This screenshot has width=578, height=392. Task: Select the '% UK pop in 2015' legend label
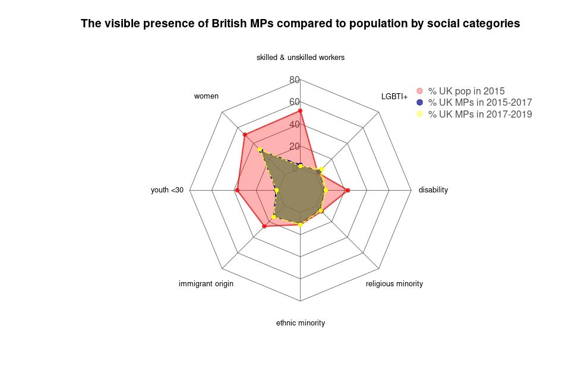466,91
